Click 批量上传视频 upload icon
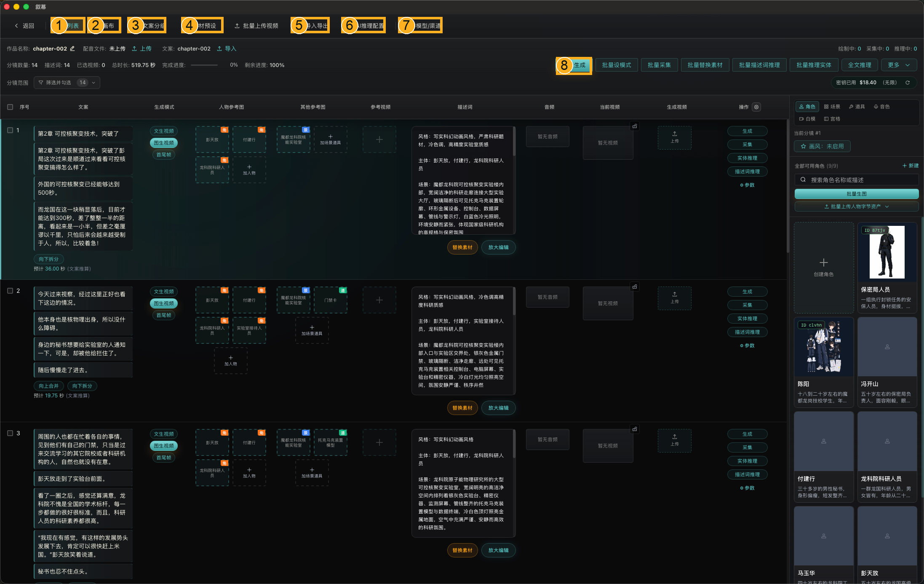924x584 pixels. pyautogui.click(x=237, y=26)
